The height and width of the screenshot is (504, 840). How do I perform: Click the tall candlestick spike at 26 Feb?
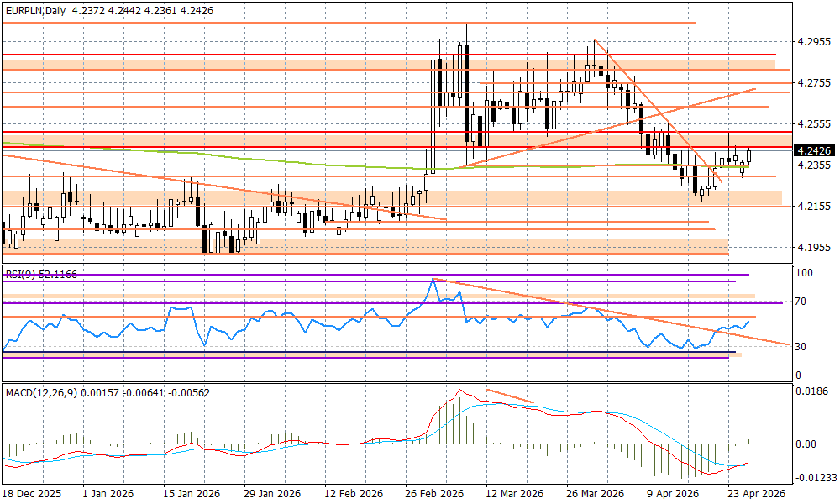433,84
